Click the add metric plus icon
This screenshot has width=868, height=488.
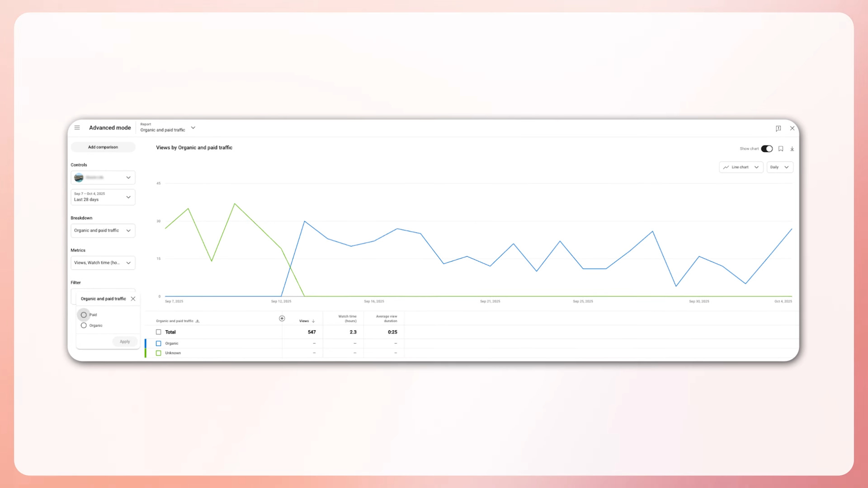282,319
